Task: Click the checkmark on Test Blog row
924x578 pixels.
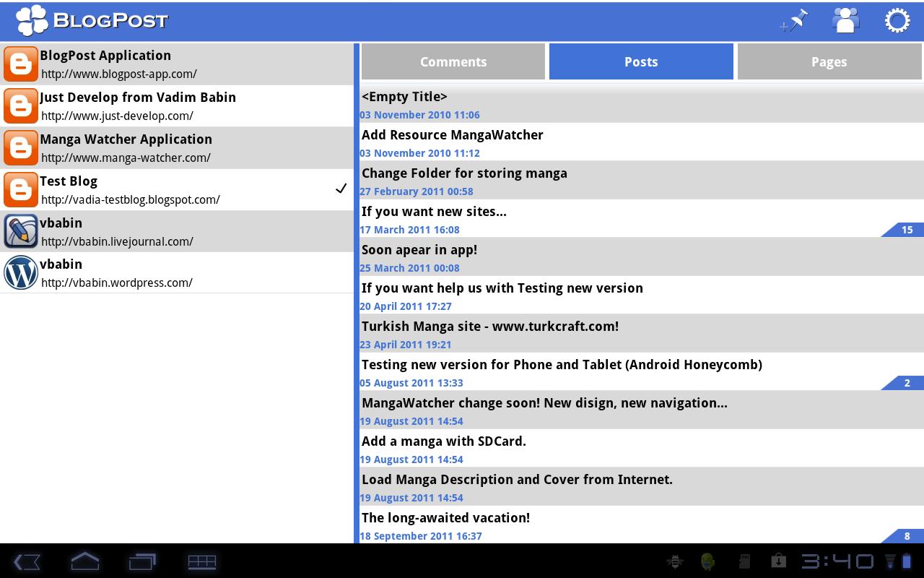Action: 341,189
